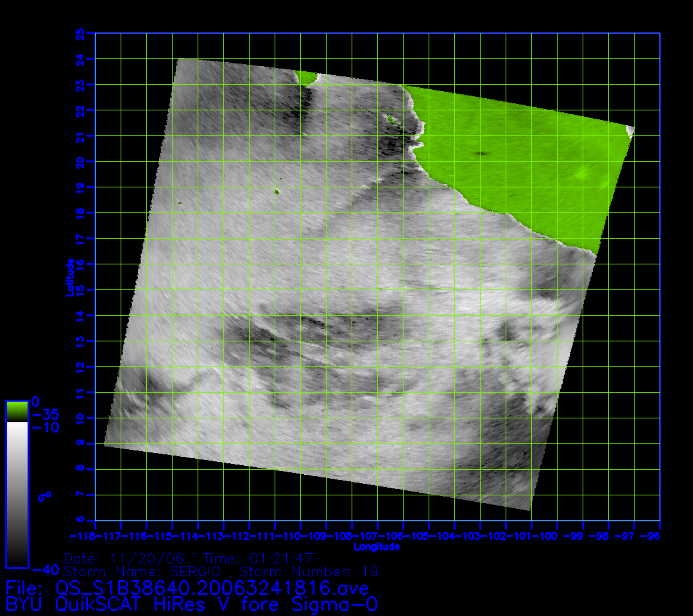Click the sigma-0 symbol beside the grayscale bar

[x=46, y=496]
